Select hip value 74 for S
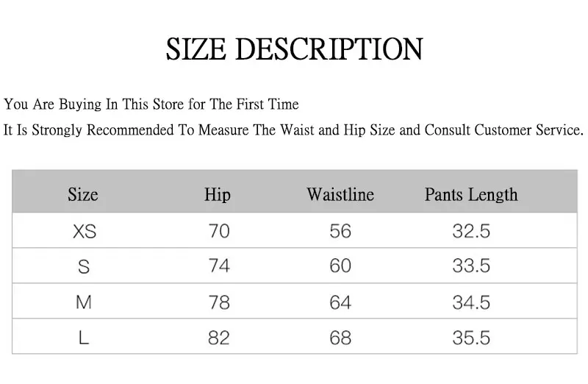Image resolution: width=588 pixels, height=384 pixels. [219, 266]
